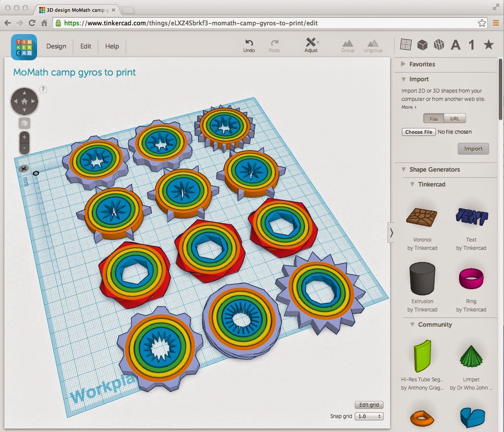
Task: Rotate view right with navigation pad arrow
Action: coord(33,101)
